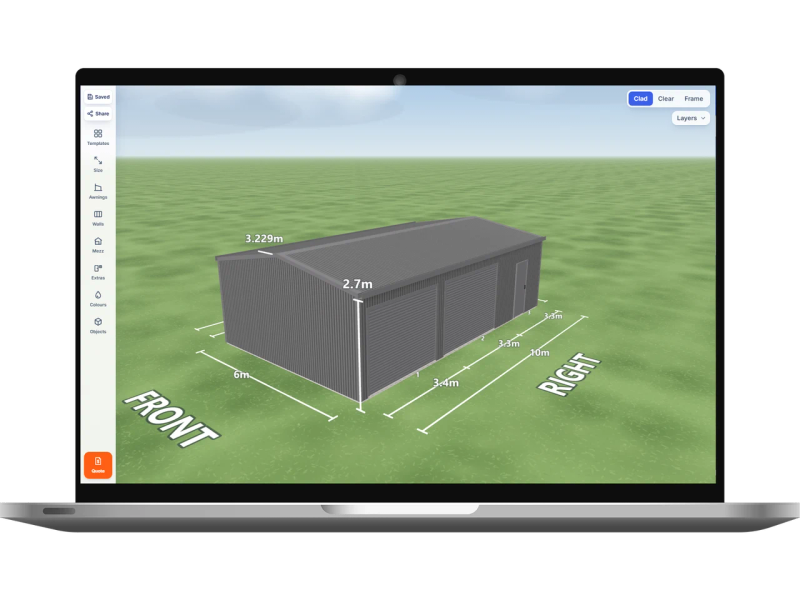Viewport: 800px width, 600px height.
Task: Open the Walls tool
Action: coord(98,218)
